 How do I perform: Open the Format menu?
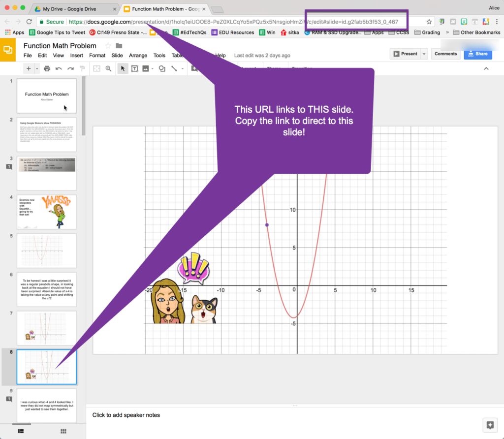[x=97, y=55]
